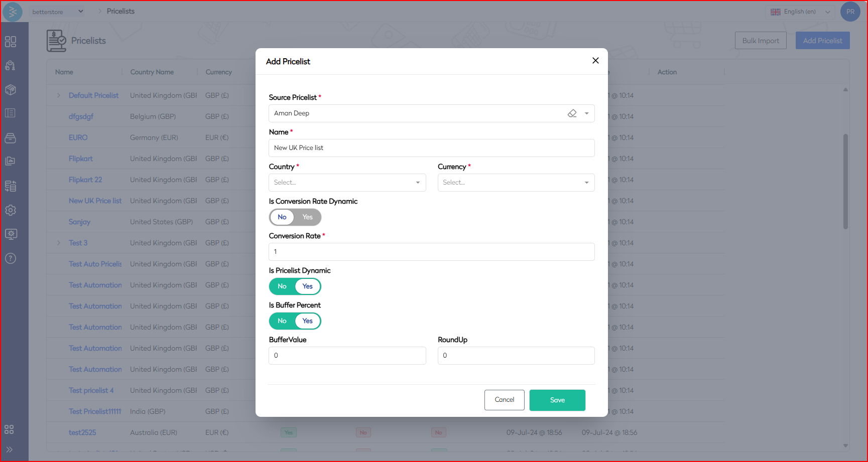
Task: Toggle the Is Buffer Percent switch
Action: [x=295, y=321]
